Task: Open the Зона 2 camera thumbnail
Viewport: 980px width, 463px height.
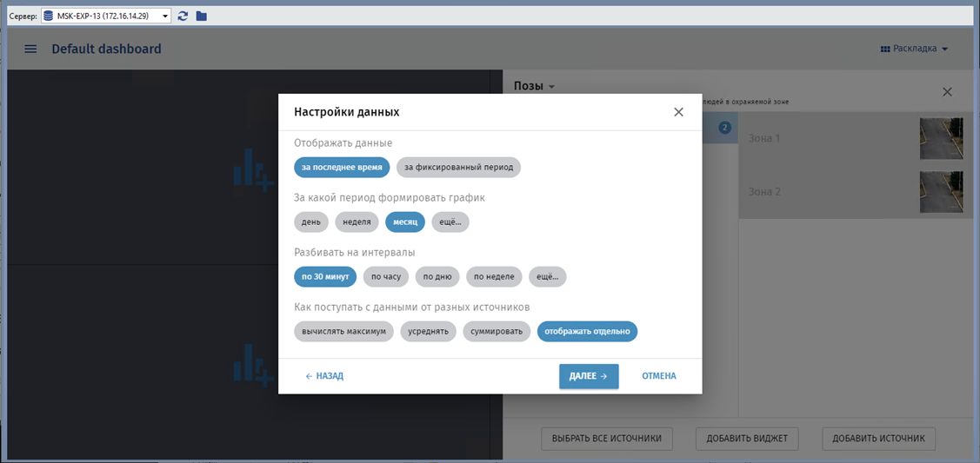Action: [x=941, y=191]
